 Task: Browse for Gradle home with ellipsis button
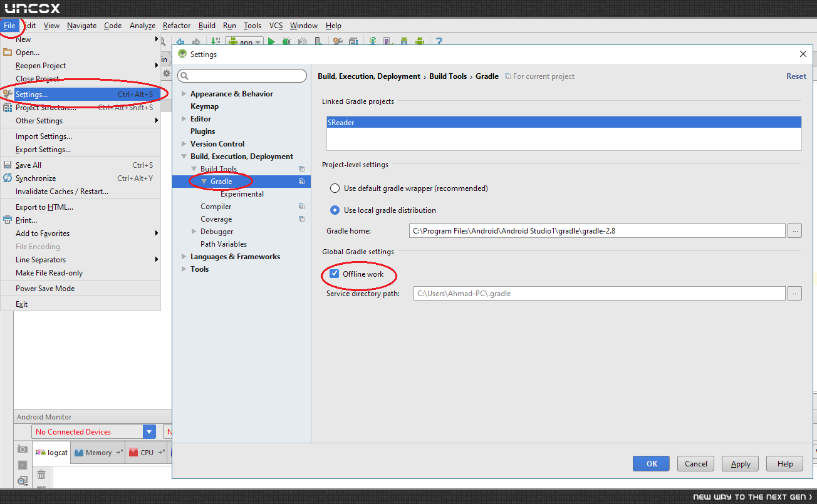pos(794,231)
